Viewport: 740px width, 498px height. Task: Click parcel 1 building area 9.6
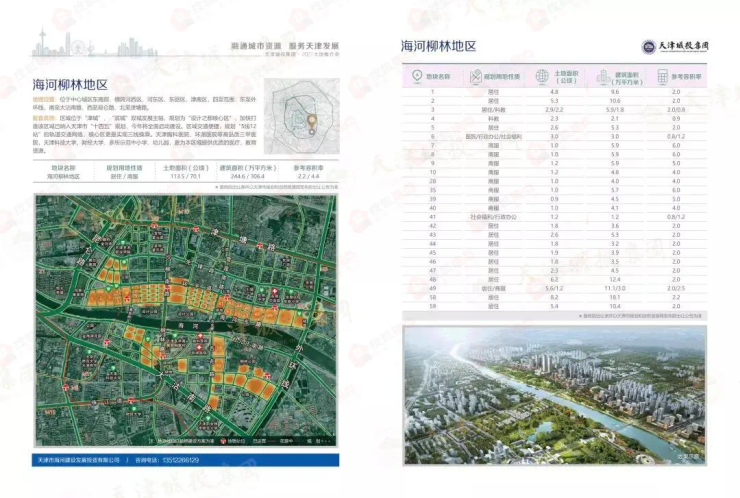614,92
